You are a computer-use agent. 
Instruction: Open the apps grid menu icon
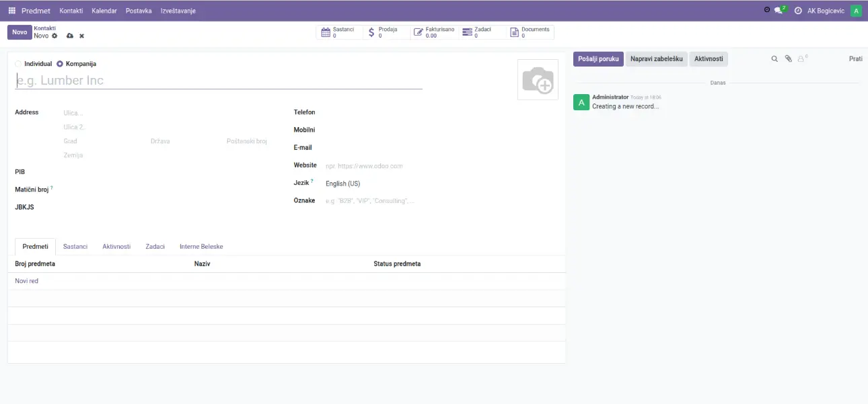click(11, 11)
